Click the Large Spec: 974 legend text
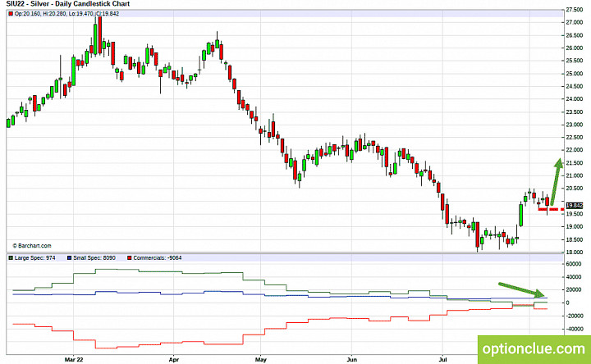This screenshot has height=364, width=591. click(34, 258)
